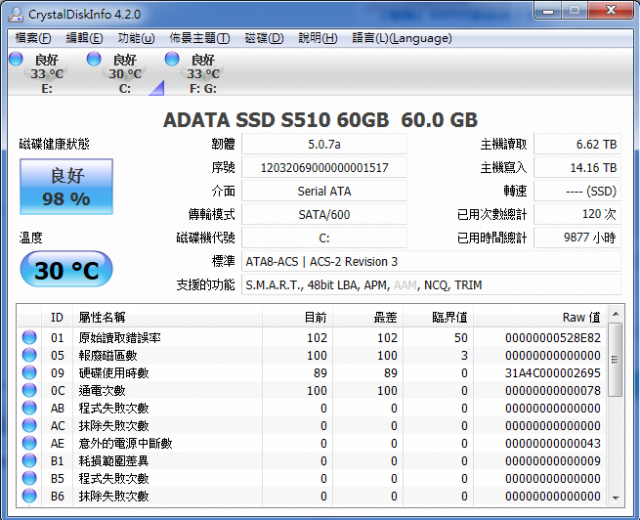Select the 原始讀取錯誤率 row
This screenshot has width=640, height=520.
[312, 338]
